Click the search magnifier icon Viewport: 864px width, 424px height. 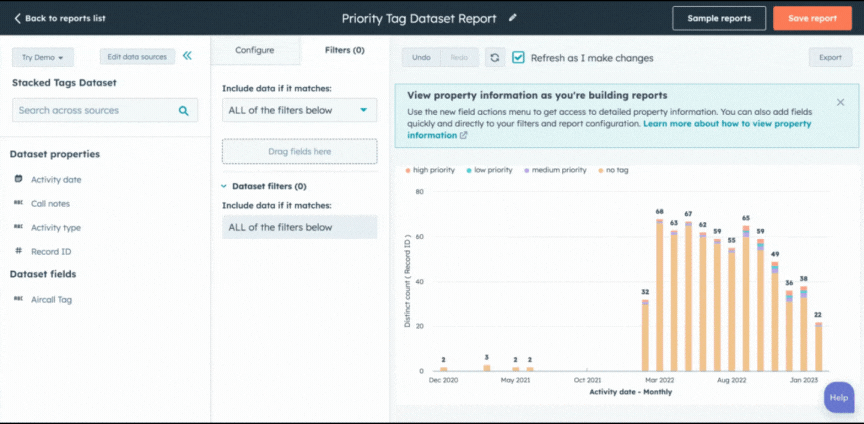pos(183,111)
